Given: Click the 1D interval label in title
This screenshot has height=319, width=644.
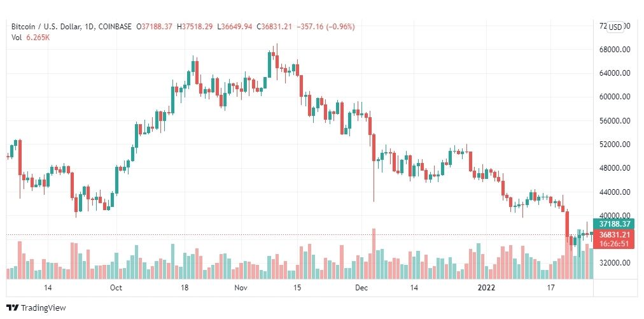Looking at the screenshot, I should (90, 27).
